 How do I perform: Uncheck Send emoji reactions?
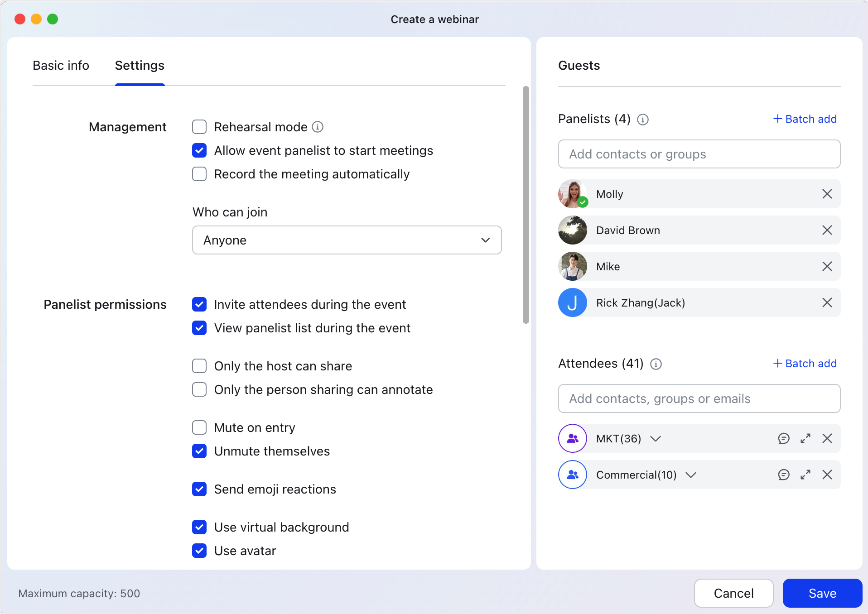pyautogui.click(x=199, y=489)
